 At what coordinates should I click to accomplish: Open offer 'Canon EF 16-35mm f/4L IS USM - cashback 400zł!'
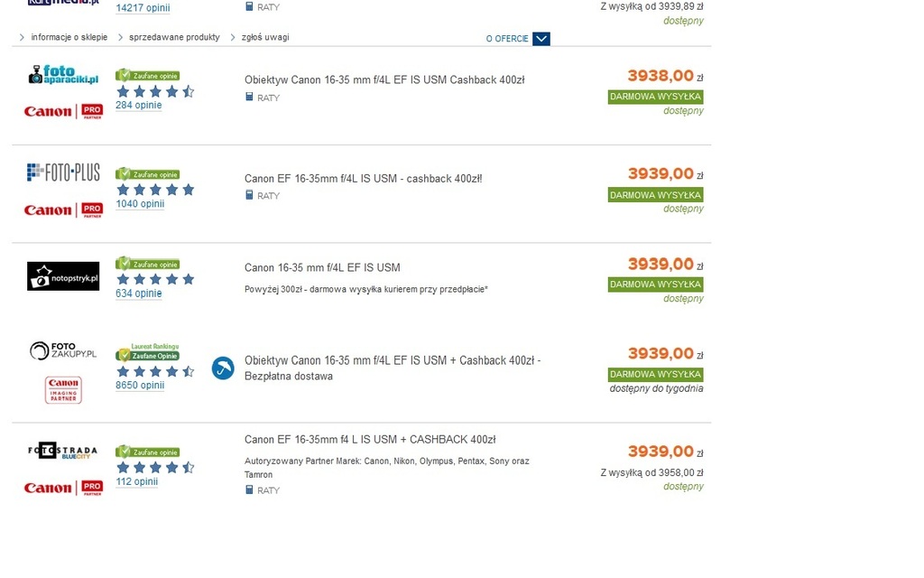(x=363, y=179)
